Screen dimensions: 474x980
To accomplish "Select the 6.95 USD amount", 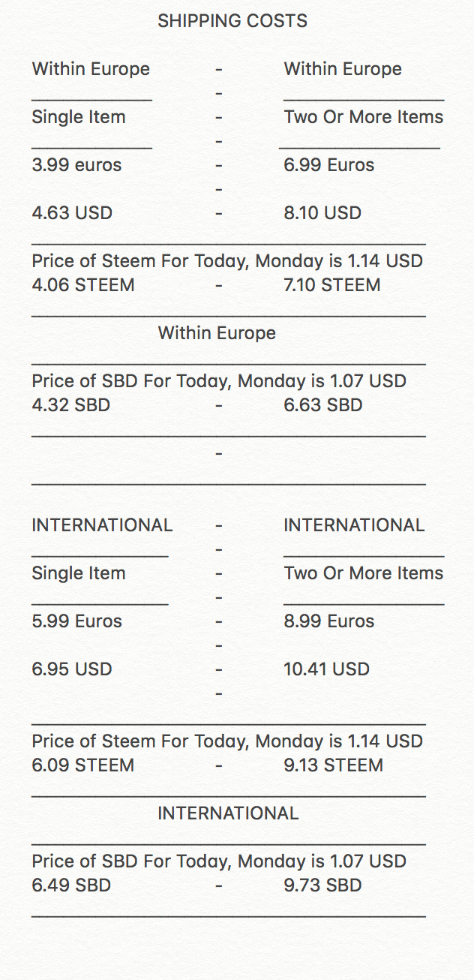I will pos(72,669).
